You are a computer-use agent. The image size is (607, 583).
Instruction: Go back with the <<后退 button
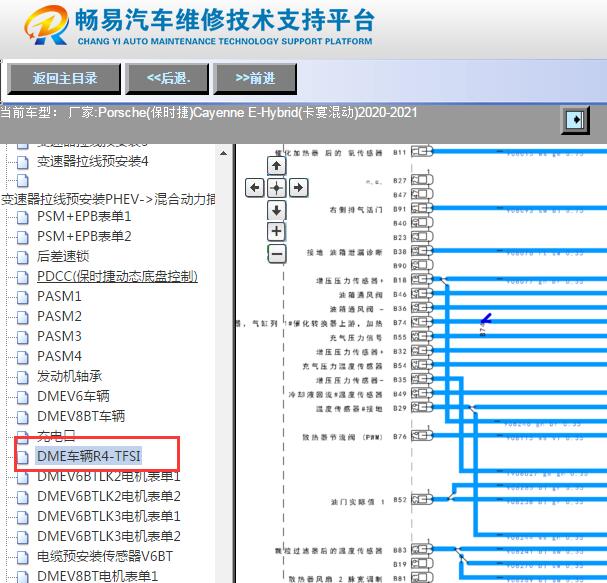click(168, 79)
